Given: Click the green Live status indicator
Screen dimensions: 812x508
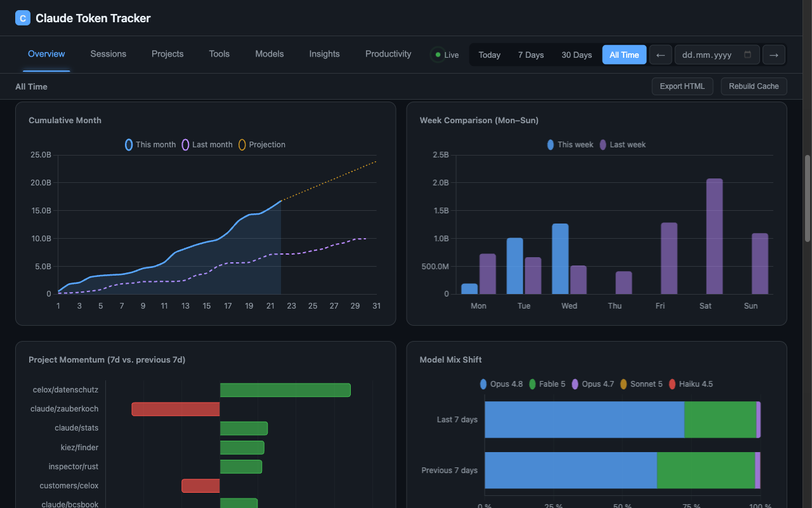Looking at the screenshot, I should tap(438, 55).
